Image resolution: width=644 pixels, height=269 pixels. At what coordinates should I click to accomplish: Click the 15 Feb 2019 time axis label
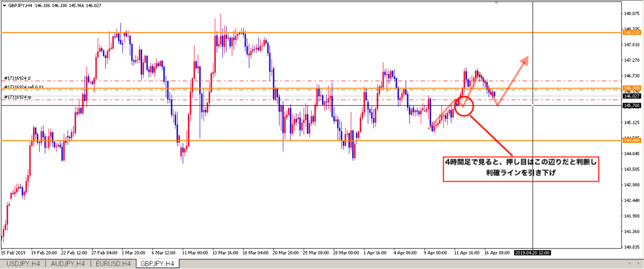(13, 252)
